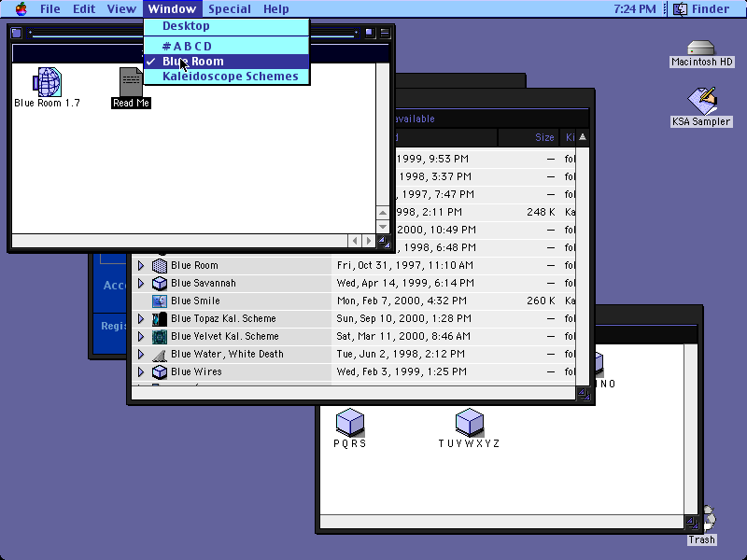Image resolution: width=747 pixels, height=560 pixels.
Task: Select the Blue Savannah row name
Action: pyautogui.click(x=204, y=284)
